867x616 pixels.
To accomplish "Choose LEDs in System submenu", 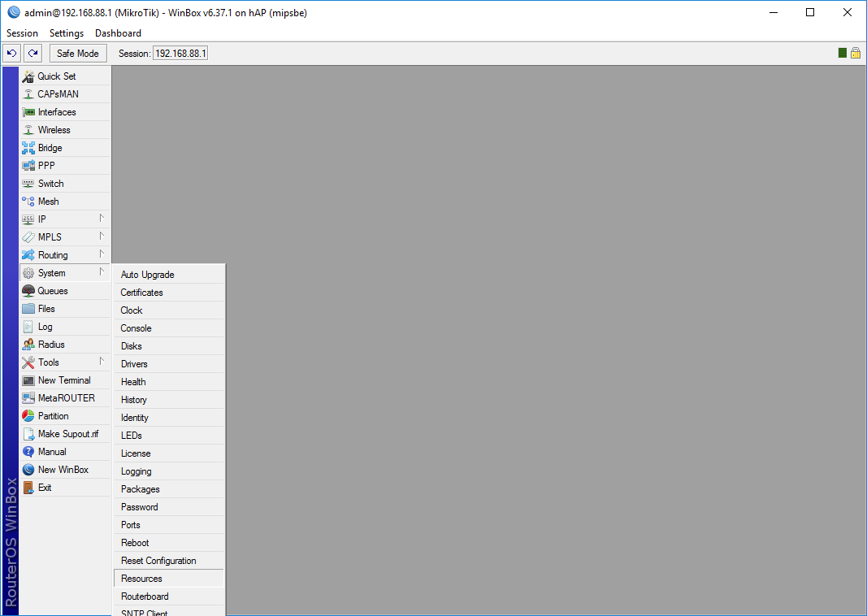I will [x=169, y=436].
